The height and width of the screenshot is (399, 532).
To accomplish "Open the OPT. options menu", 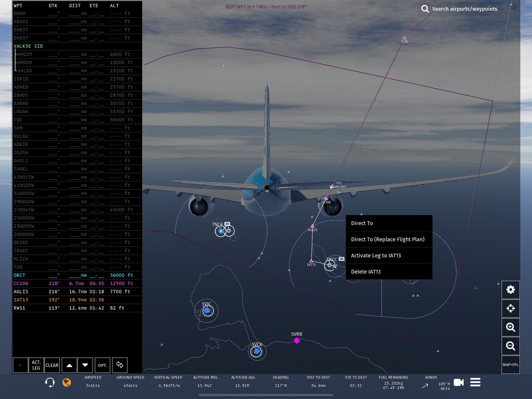I will coord(102,365).
